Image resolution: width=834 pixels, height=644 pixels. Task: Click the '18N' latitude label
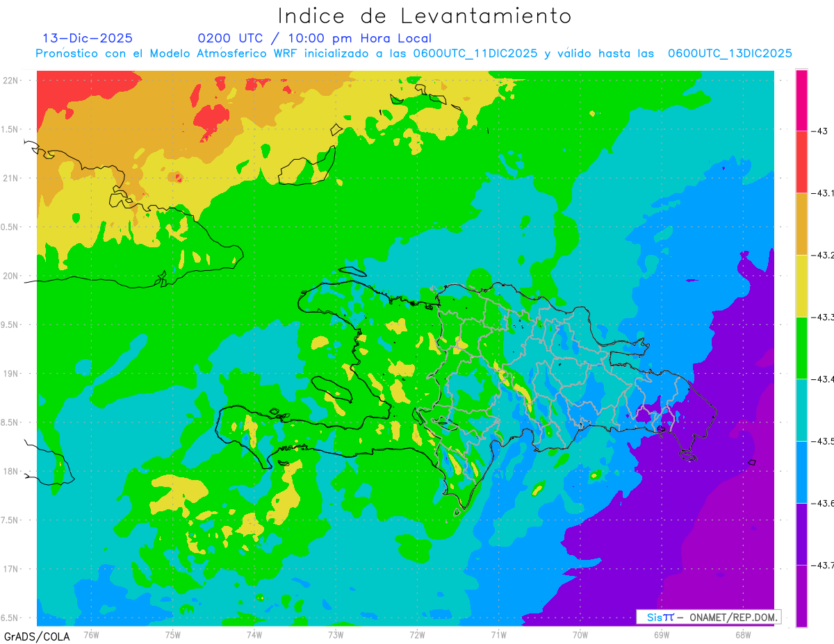click(x=10, y=471)
